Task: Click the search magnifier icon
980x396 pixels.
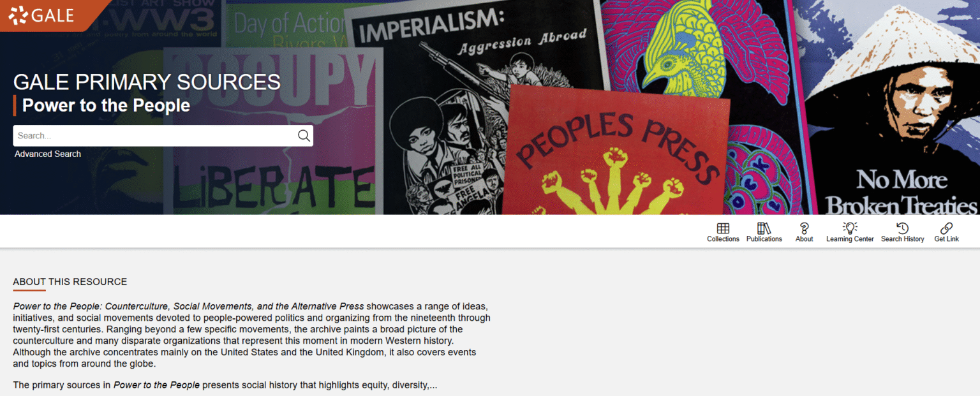Action: coord(304,136)
